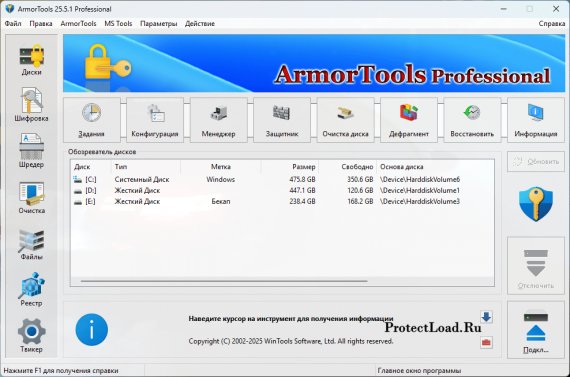
Task: Click the Обновить refresh button
Action: tap(536, 161)
